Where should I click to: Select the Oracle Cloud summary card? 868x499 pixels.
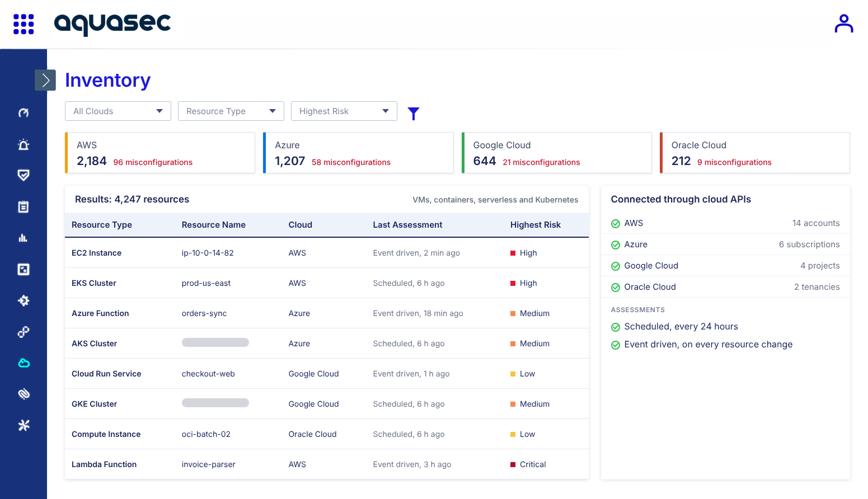[x=755, y=153]
